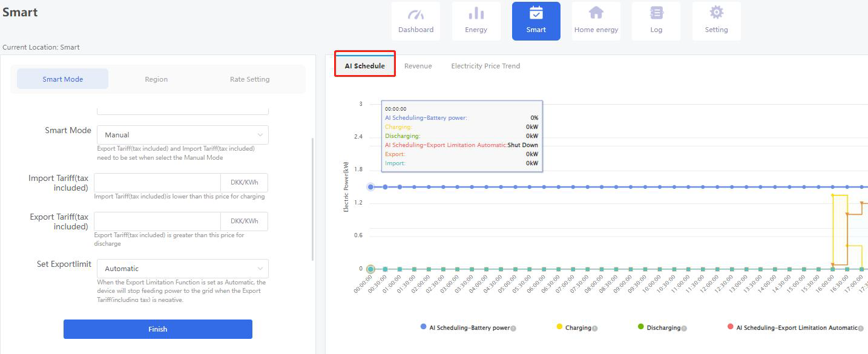Switch to Electricity Price Trend tab
This screenshot has width=868, height=354.
click(x=485, y=66)
